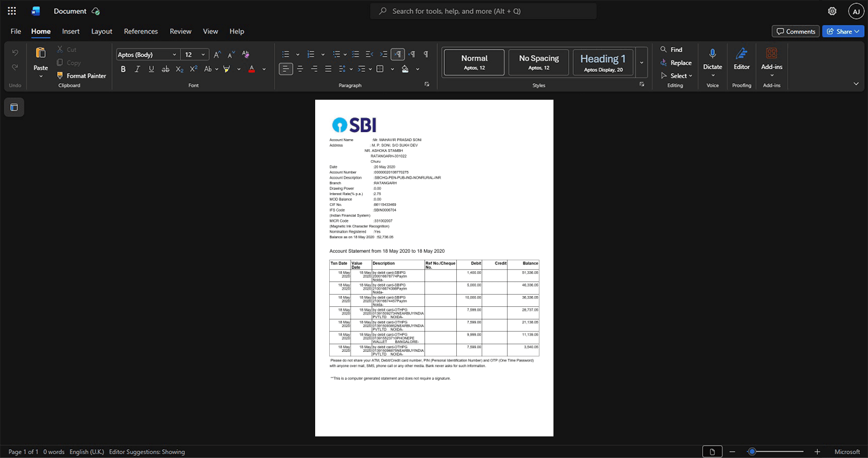Screen dimensions: 868x458
Task: Switch to the References tab
Action: pos(140,31)
